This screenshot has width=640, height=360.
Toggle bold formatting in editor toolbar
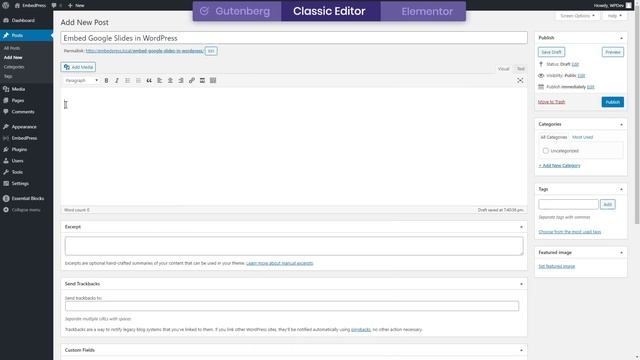click(x=107, y=80)
